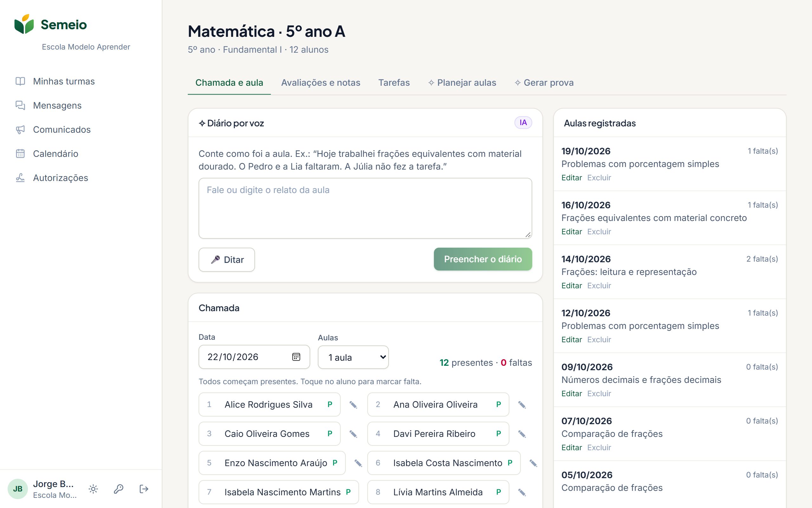
Task: Click pencil icon for Davi Pereira Ribeiro
Action: coord(522,434)
